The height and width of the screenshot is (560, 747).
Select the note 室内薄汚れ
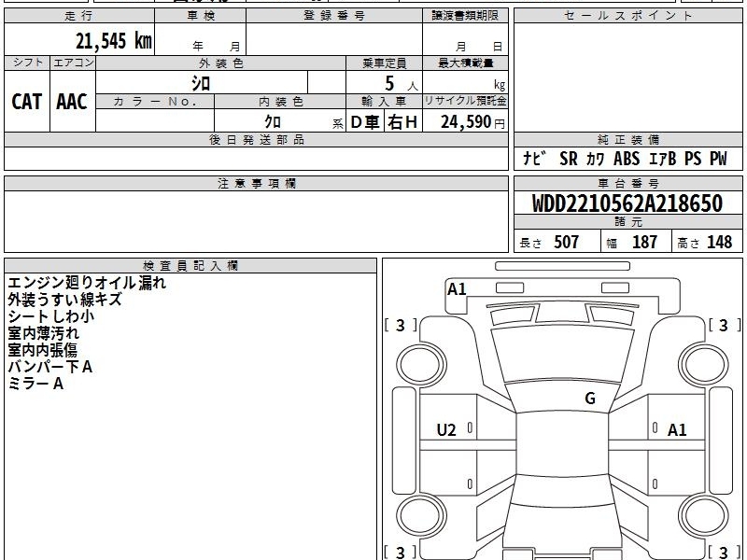point(43,333)
